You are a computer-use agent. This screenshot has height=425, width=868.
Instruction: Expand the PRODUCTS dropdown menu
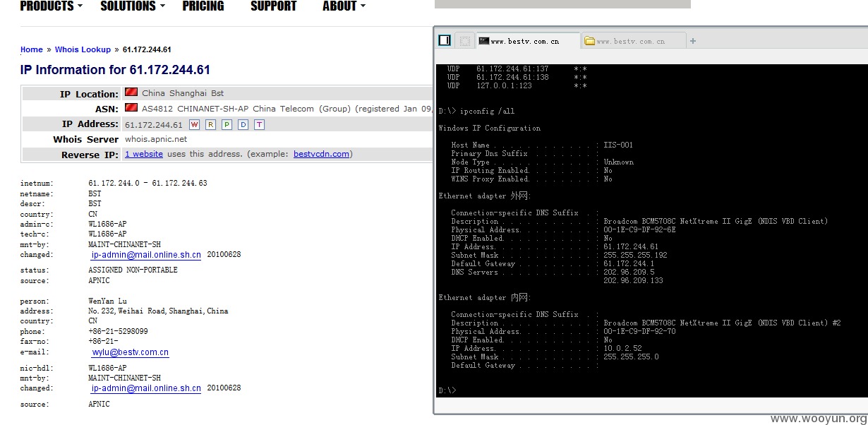coord(51,6)
